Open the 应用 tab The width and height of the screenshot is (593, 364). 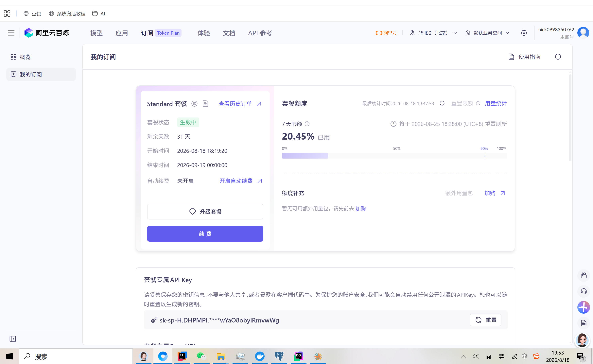click(122, 33)
